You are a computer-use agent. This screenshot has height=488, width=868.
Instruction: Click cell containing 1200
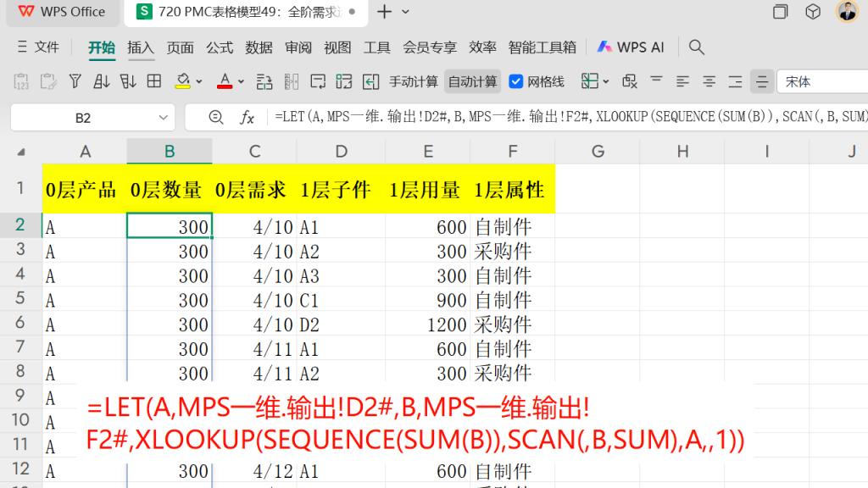(x=427, y=324)
